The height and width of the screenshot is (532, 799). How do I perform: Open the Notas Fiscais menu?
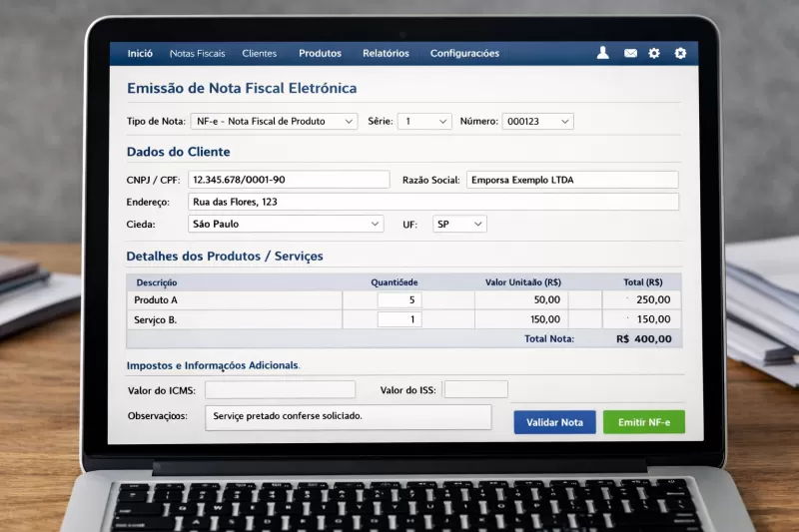[x=198, y=53]
